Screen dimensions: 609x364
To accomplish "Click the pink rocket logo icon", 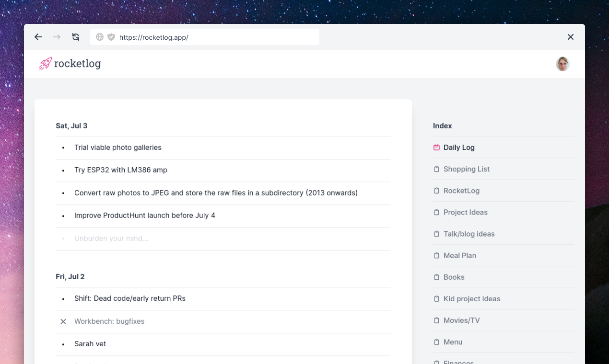I will click(46, 63).
